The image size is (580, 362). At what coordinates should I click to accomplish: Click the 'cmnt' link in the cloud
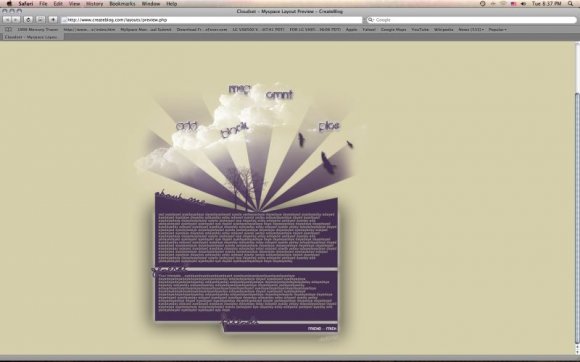279,95
